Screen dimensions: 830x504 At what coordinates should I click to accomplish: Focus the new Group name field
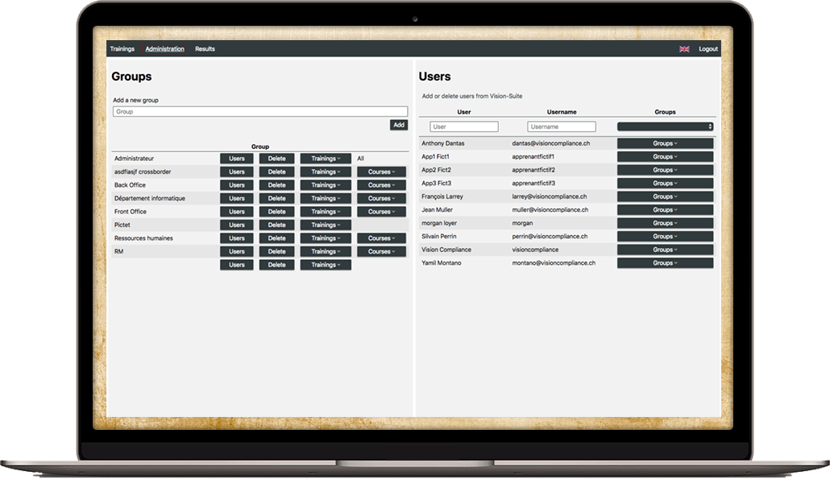[260, 112]
